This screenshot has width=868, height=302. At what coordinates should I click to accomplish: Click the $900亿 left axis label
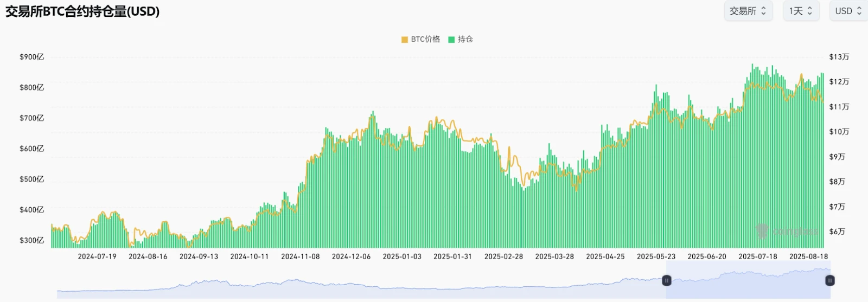click(x=31, y=57)
